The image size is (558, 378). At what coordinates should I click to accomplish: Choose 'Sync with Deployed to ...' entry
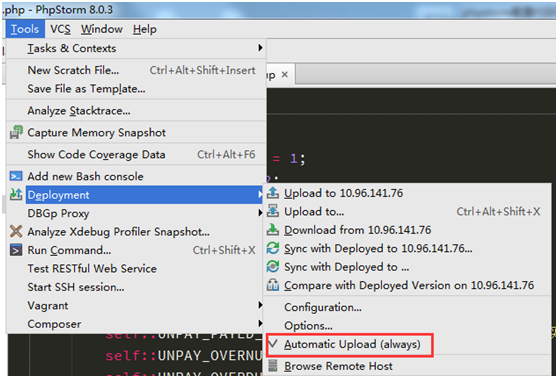407,267
